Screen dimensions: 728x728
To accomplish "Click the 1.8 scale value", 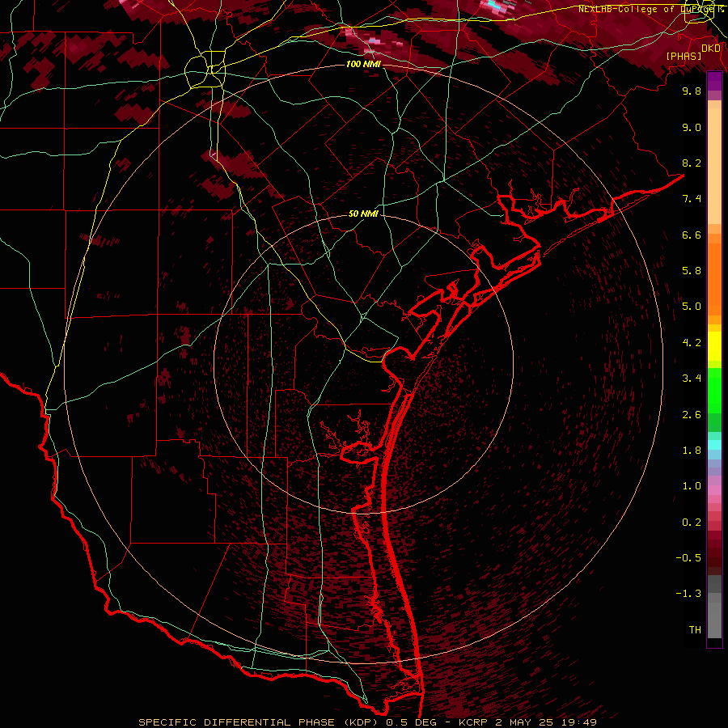I will (x=692, y=451).
